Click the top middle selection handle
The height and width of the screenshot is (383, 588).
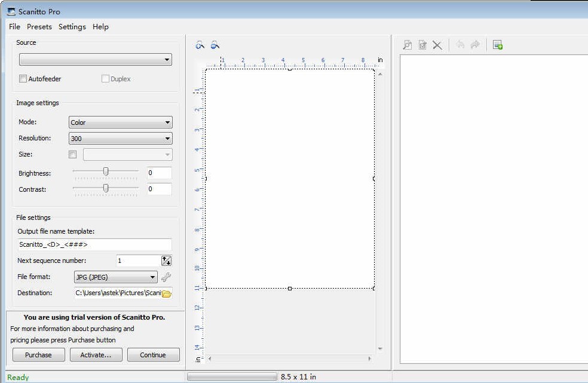[x=289, y=69]
